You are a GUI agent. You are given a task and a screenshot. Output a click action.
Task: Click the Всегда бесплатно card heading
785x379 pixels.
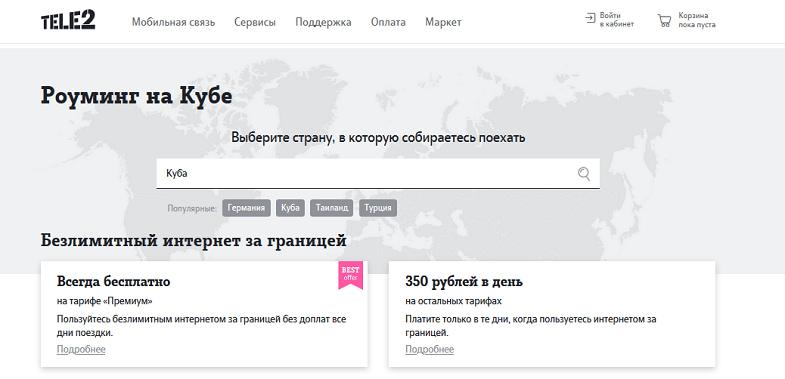coord(114,281)
